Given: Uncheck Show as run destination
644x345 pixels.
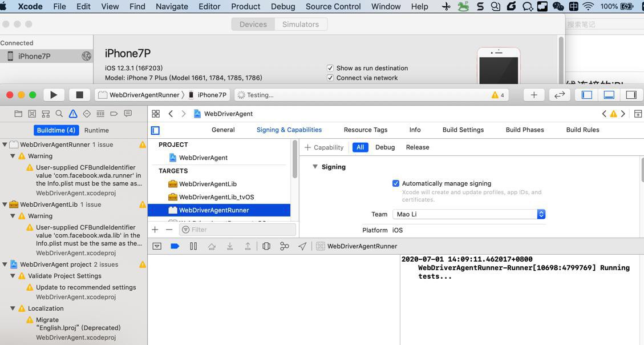Looking at the screenshot, I should [x=330, y=69].
